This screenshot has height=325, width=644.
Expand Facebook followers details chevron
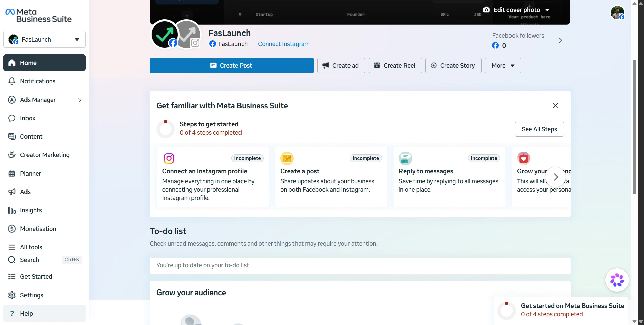(561, 40)
